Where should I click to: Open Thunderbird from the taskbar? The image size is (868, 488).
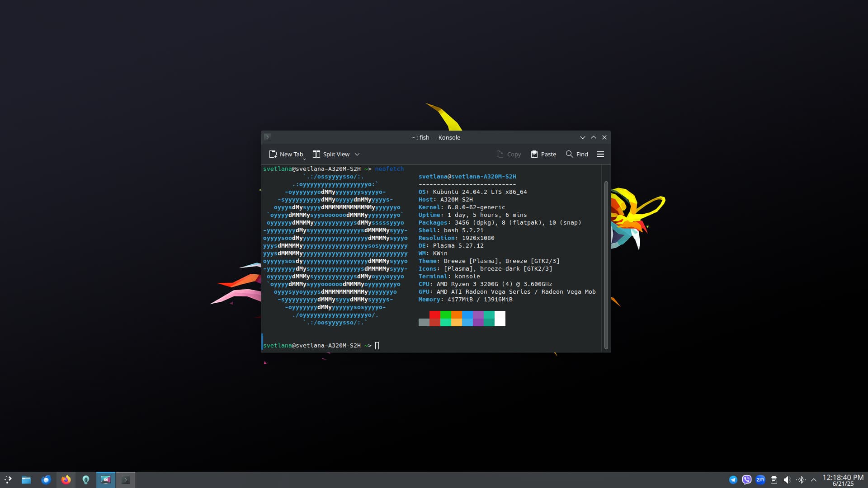[x=46, y=480]
